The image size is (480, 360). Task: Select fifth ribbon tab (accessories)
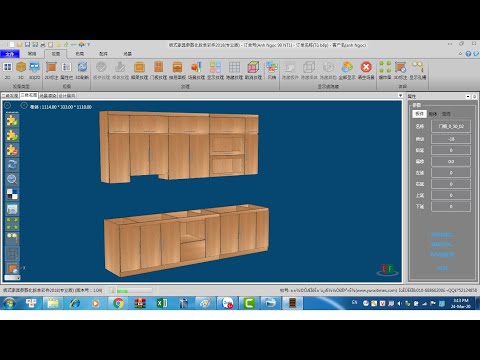click(104, 54)
